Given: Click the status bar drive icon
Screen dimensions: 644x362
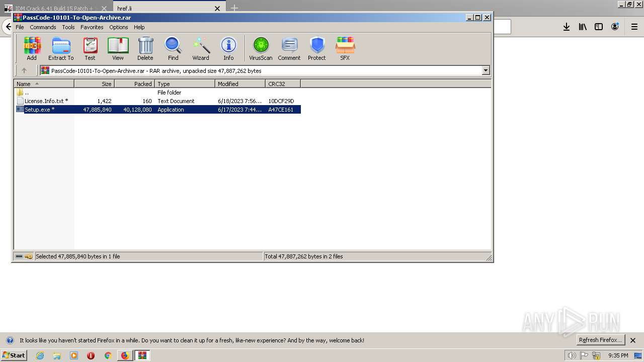Looking at the screenshot, I should (19, 256).
